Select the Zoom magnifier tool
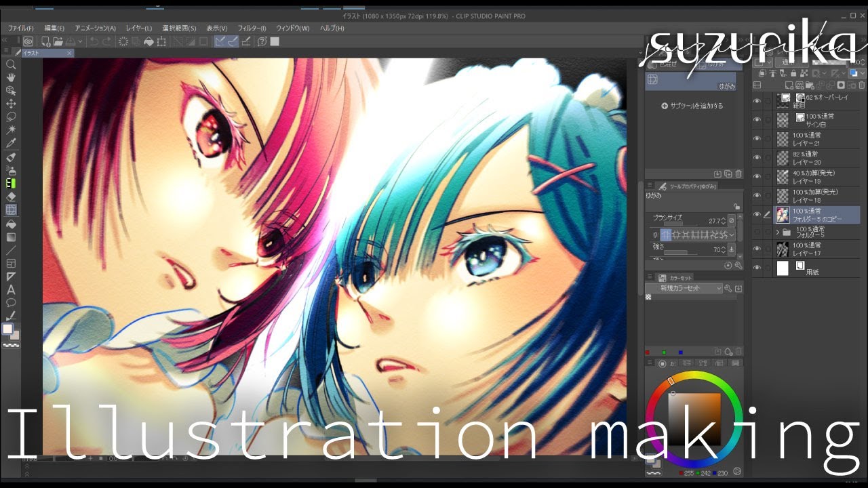 tap(11, 64)
